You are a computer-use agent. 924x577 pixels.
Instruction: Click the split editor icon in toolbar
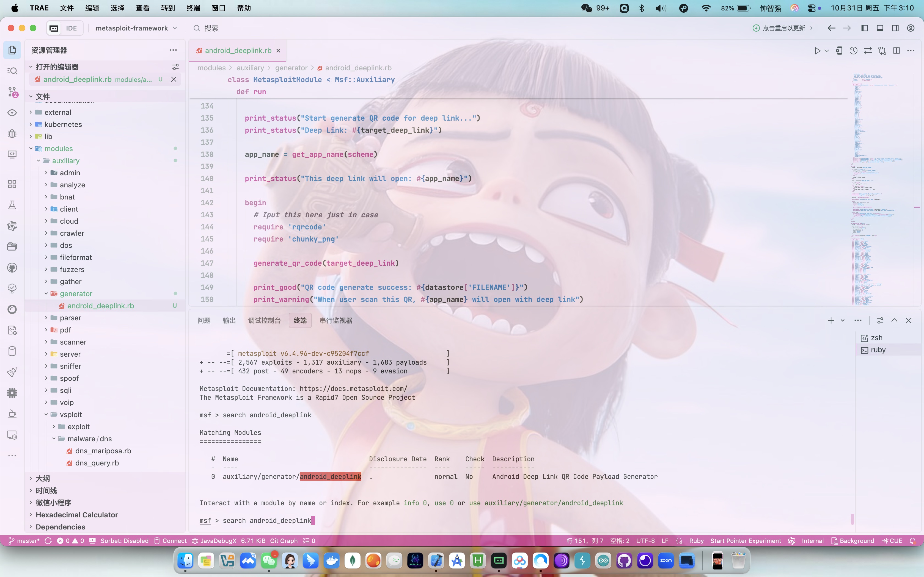(x=897, y=51)
